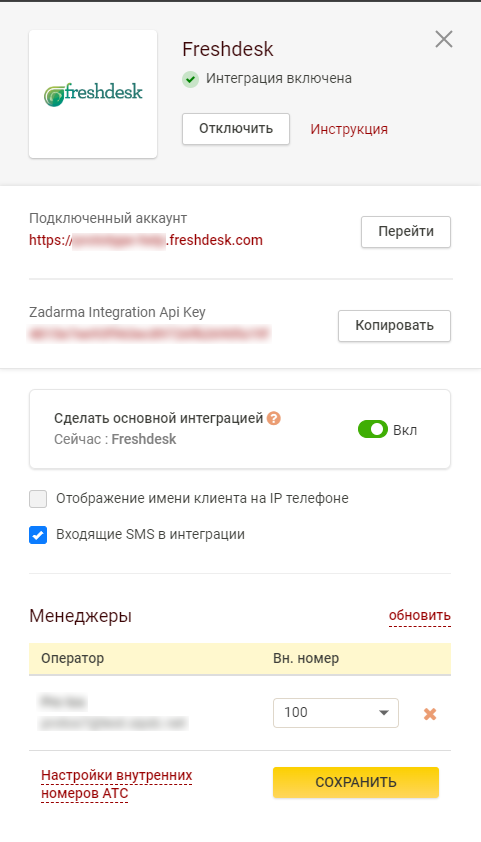This screenshot has width=481, height=842.
Task: Refresh managers with обновить link
Action: coord(420,615)
